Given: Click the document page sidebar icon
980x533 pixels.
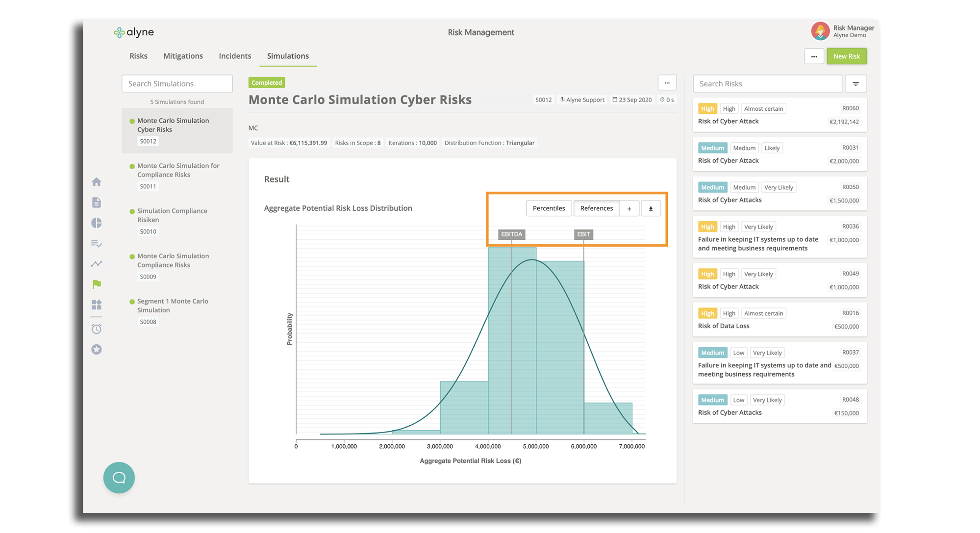Looking at the screenshot, I should [97, 203].
